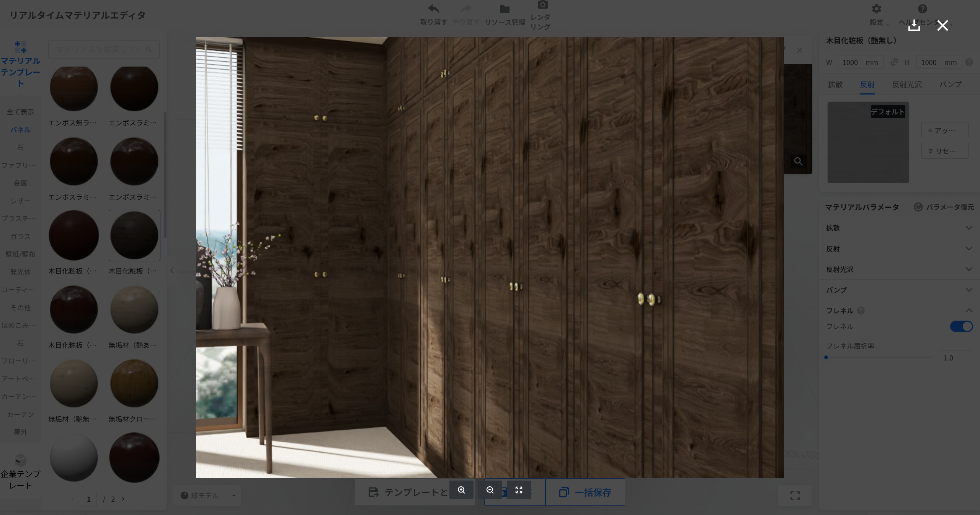The height and width of the screenshot is (515, 980).
Task: Zoom out of the preview image
Action: (x=490, y=490)
